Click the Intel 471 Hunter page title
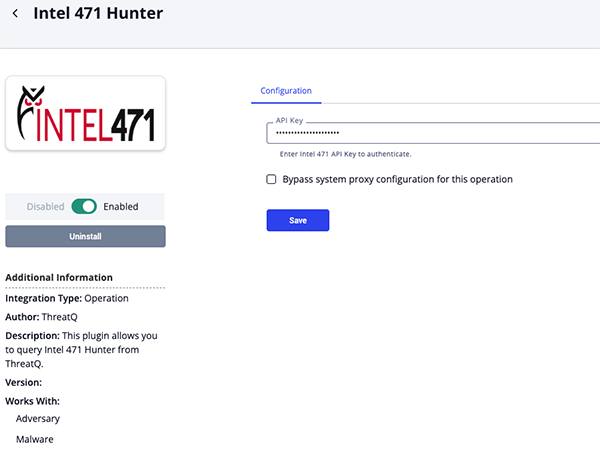The width and height of the screenshot is (600, 450). click(98, 14)
